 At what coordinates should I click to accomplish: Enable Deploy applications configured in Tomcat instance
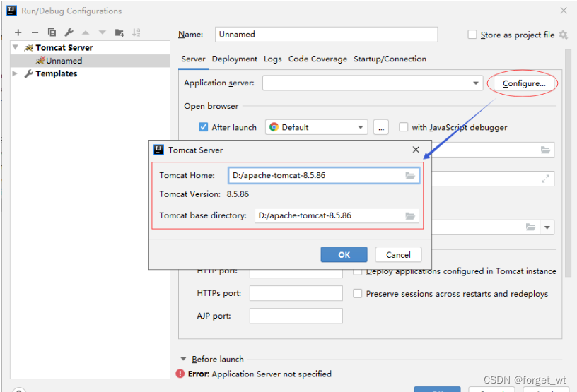[357, 271]
